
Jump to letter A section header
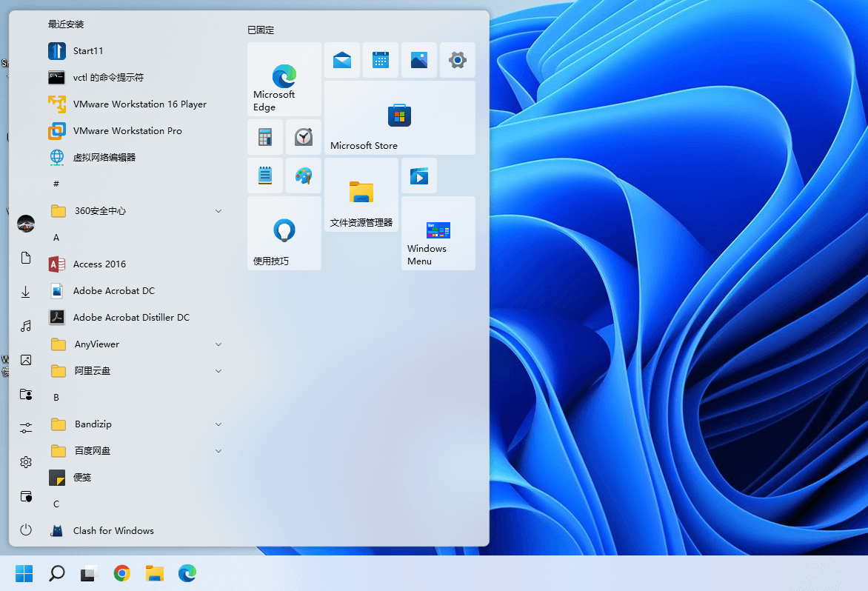(56, 238)
